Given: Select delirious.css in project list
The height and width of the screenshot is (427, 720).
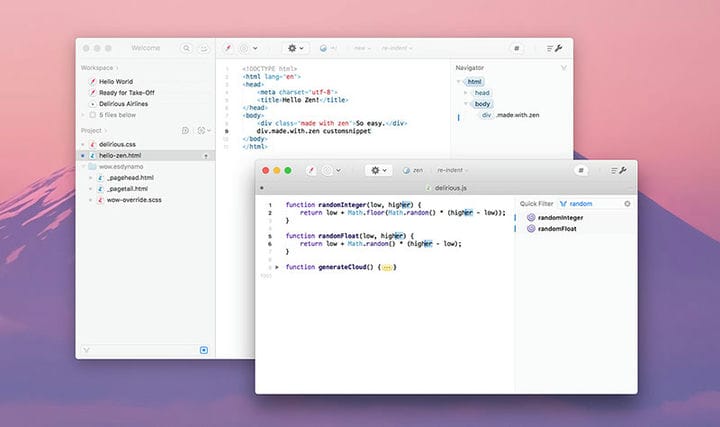Looking at the screenshot, I should tap(117, 144).
